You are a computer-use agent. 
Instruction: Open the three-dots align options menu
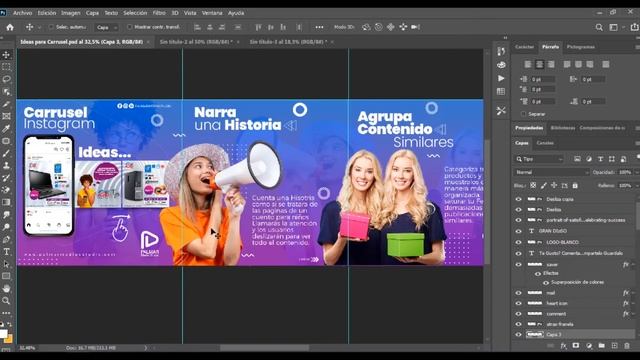click(319, 27)
